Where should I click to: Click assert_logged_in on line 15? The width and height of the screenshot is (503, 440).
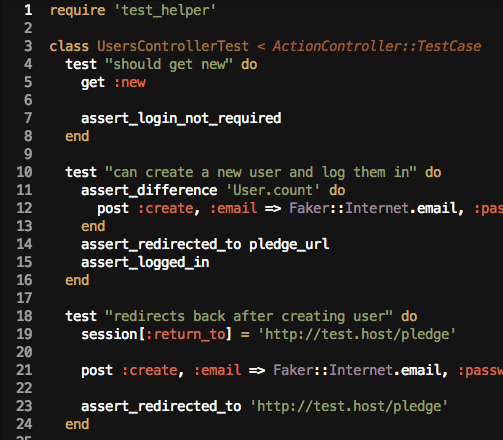pyautogui.click(x=145, y=262)
